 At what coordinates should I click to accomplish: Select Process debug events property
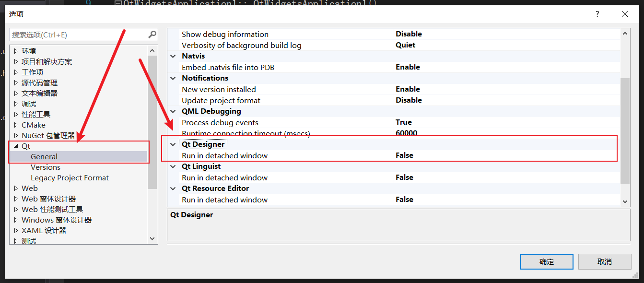(x=220, y=122)
